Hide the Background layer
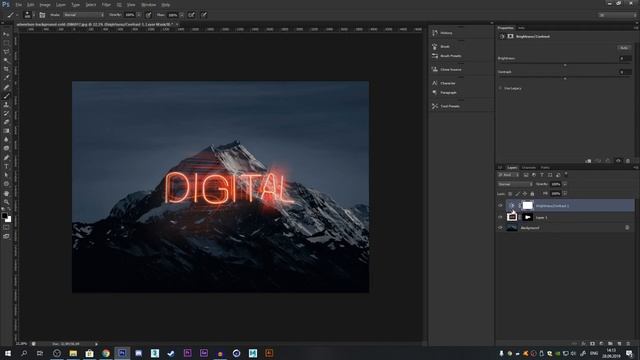Viewport: 640px width, 360px height. pyautogui.click(x=500, y=228)
